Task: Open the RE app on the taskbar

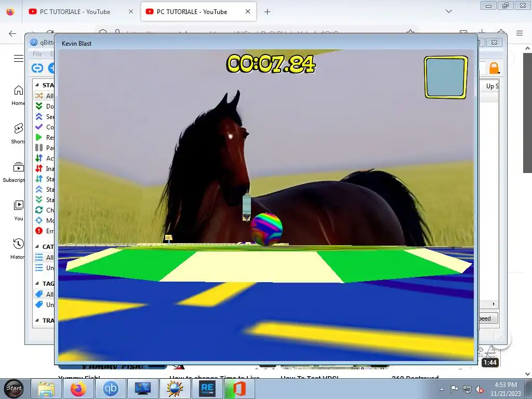Action: [x=207, y=389]
